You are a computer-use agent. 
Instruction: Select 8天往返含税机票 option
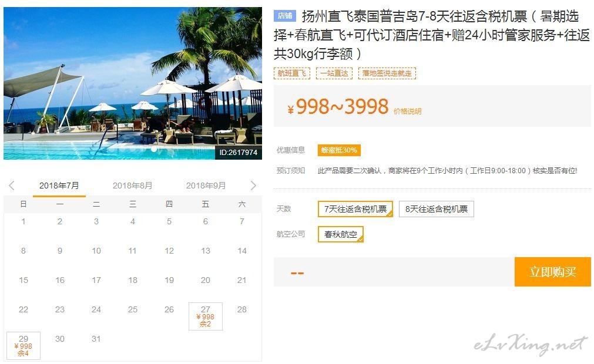[436, 209]
